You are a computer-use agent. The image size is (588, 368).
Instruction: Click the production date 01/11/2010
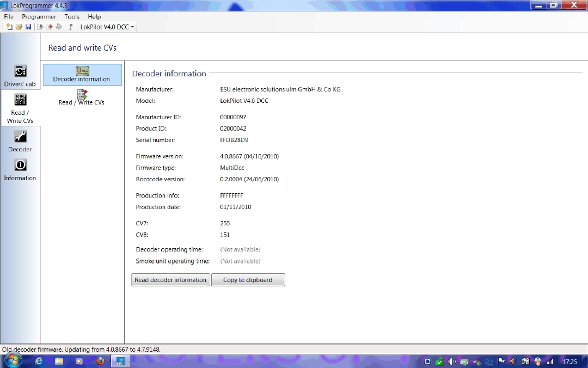(x=236, y=207)
